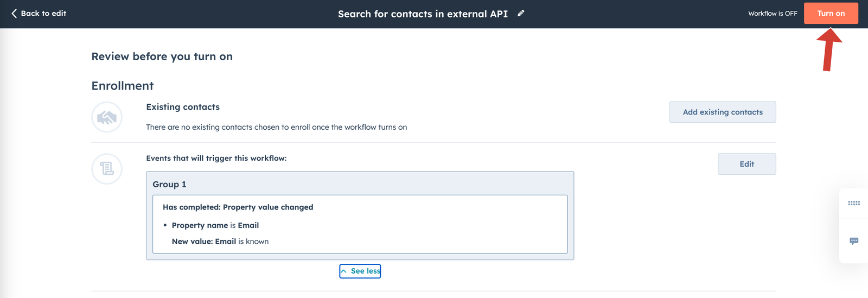The height and width of the screenshot is (298, 868).
Task: Select the workflow title text
Action: 423,14
